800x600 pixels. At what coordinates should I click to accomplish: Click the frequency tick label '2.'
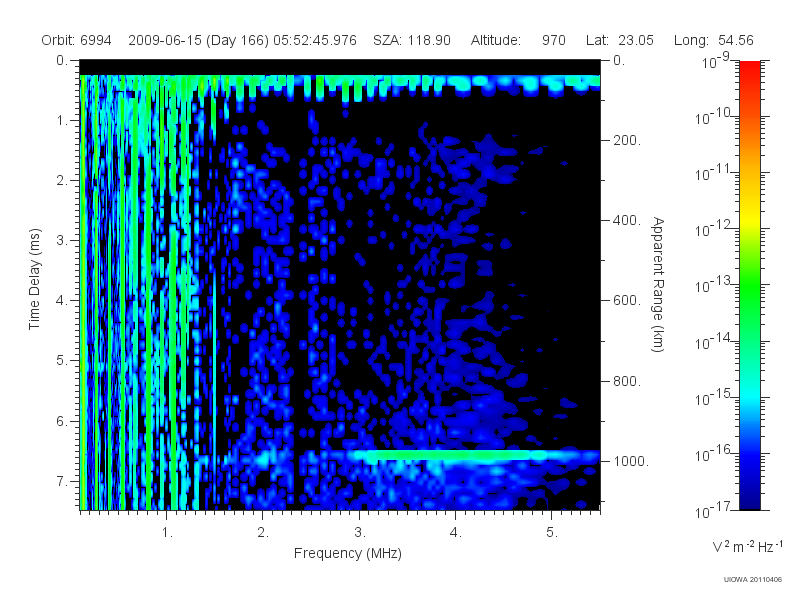[x=263, y=532]
